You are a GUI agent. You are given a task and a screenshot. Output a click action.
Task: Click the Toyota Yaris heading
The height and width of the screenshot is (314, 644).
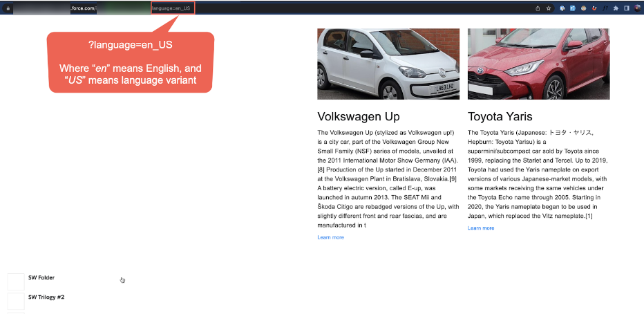pos(500,117)
